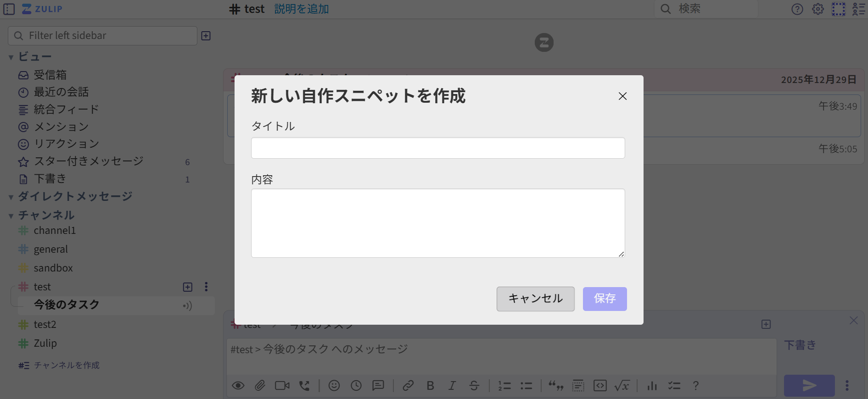Attach a file with the paperclip icon
The height and width of the screenshot is (399, 868).
coord(260,386)
